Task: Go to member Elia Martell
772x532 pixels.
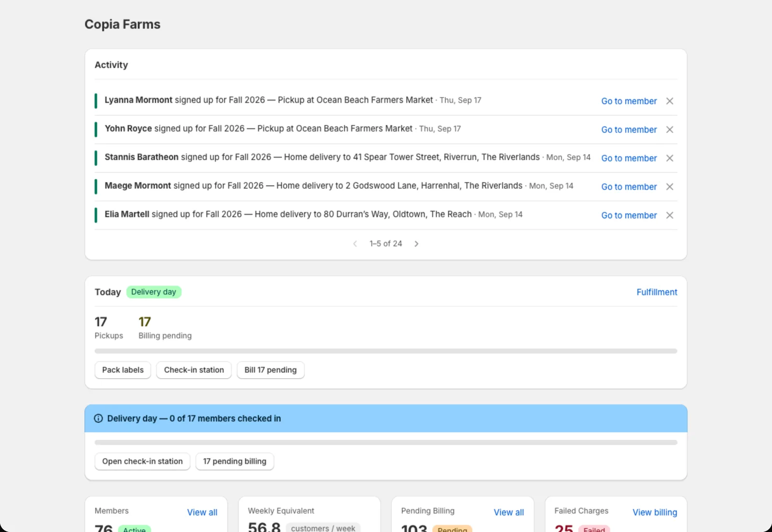Action: (x=629, y=215)
